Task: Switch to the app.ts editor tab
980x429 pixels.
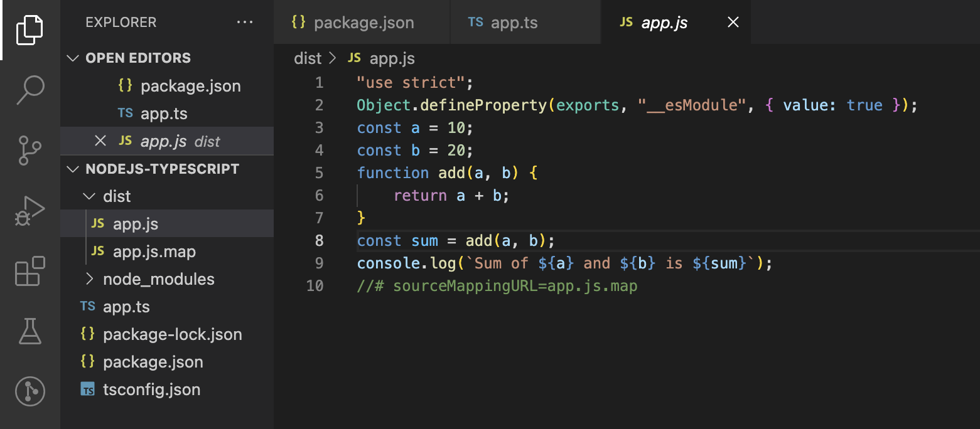Action: pyautogui.click(x=514, y=23)
